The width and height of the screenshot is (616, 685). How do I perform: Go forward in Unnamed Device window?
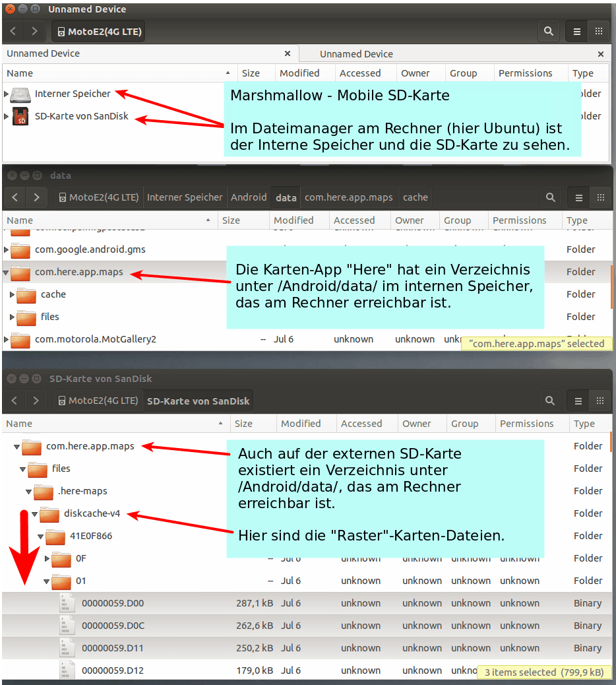click(x=34, y=31)
